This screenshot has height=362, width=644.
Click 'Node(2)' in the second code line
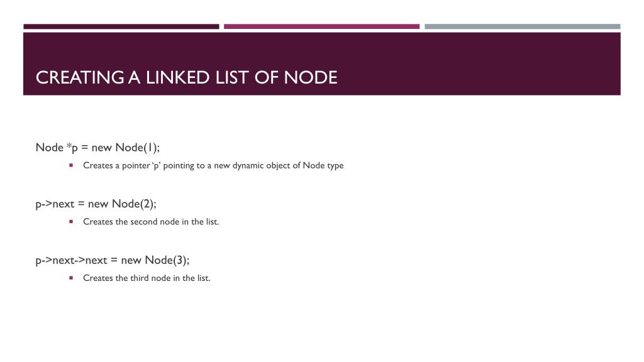pyautogui.click(x=133, y=204)
